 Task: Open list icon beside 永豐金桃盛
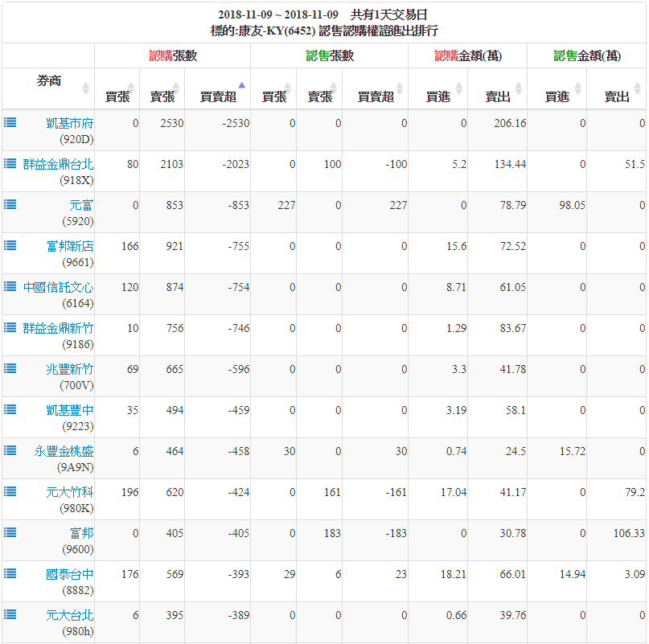[10, 450]
